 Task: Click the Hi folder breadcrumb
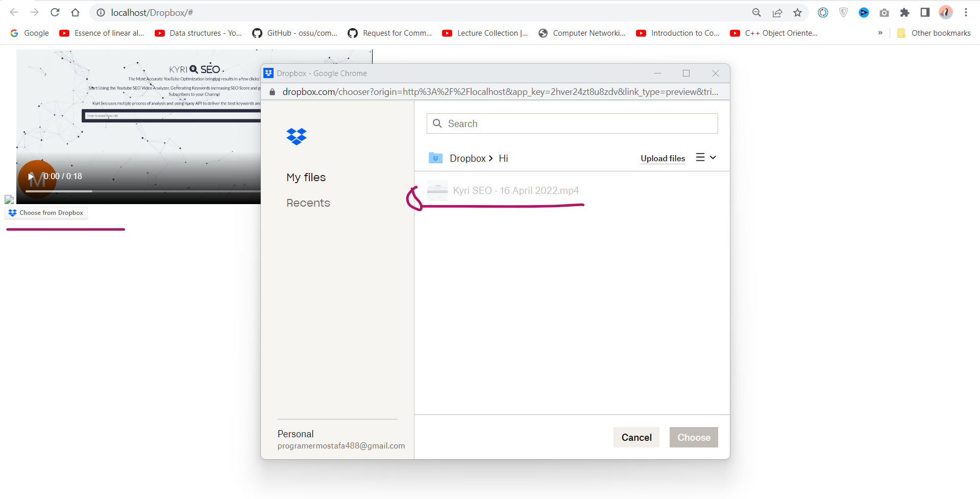[503, 158]
